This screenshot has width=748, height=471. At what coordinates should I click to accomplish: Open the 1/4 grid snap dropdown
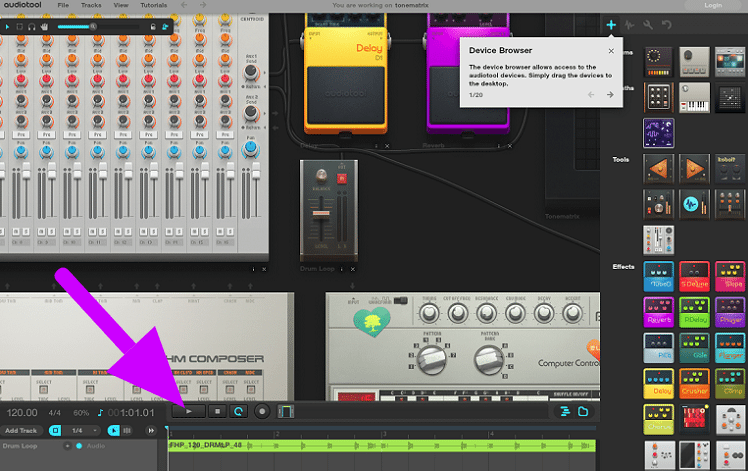(84, 430)
